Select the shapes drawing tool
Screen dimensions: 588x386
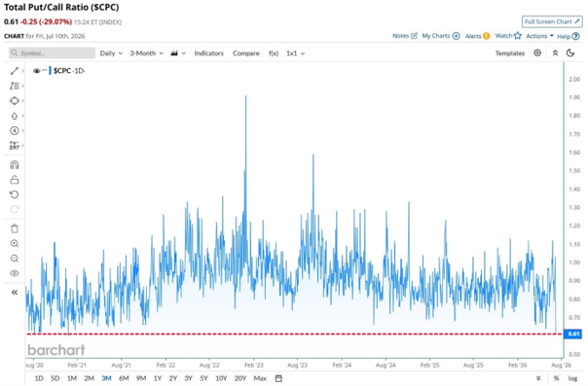tap(15, 101)
